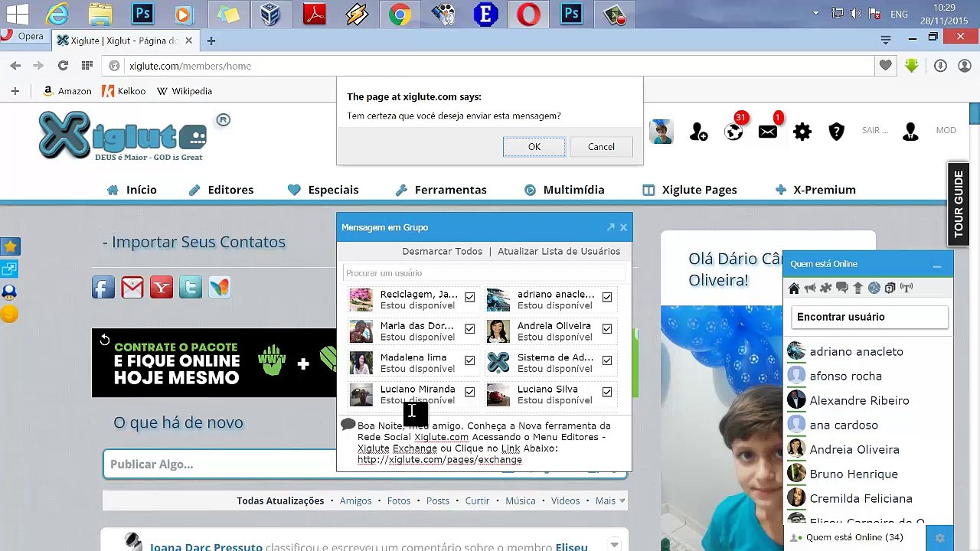Filter feed by Fotos
980x551 pixels.
(399, 500)
